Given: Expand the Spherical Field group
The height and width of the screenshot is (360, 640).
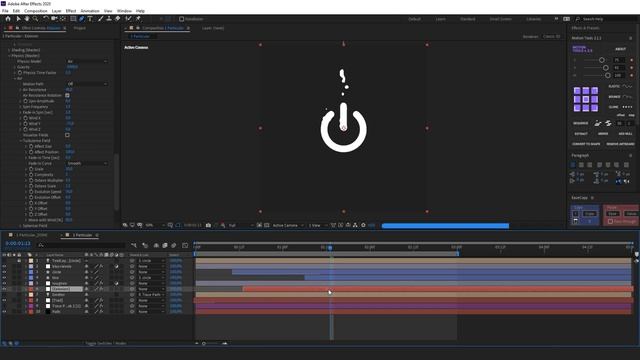Looking at the screenshot, I should point(20,226).
